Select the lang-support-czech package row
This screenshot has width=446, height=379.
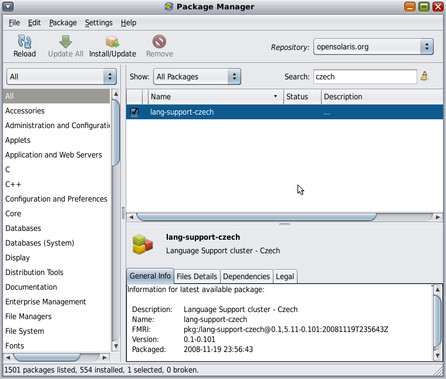[285, 112]
